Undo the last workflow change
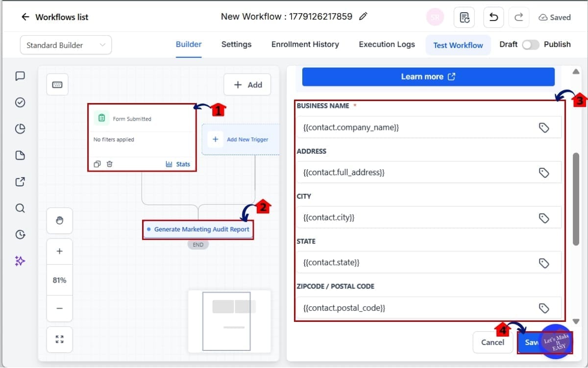Viewport: 588px width, 368px height. pyautogui.click(x=494, y=17)
